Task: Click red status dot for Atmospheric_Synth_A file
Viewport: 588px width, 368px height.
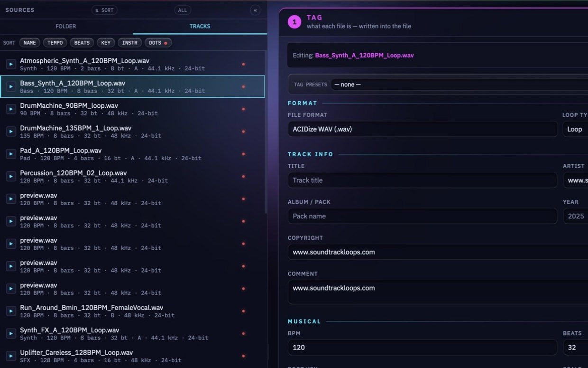Action: coord(243,64)
